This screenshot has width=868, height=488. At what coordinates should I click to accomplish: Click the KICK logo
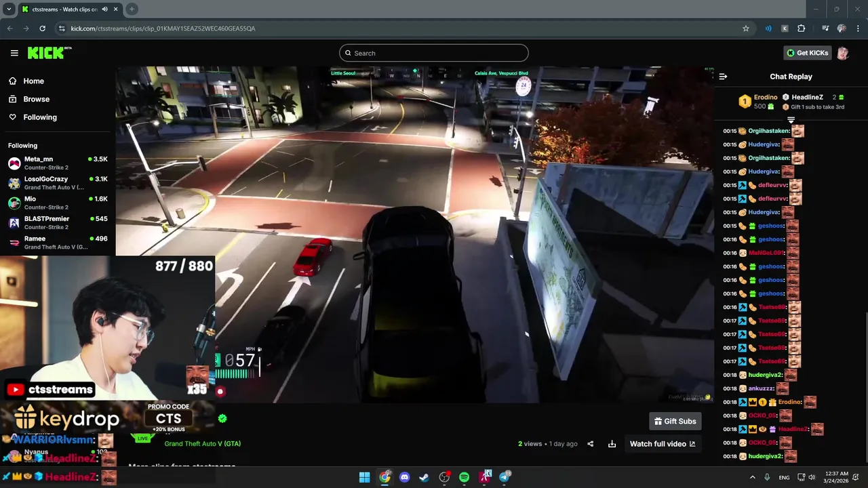pos(50,53)
